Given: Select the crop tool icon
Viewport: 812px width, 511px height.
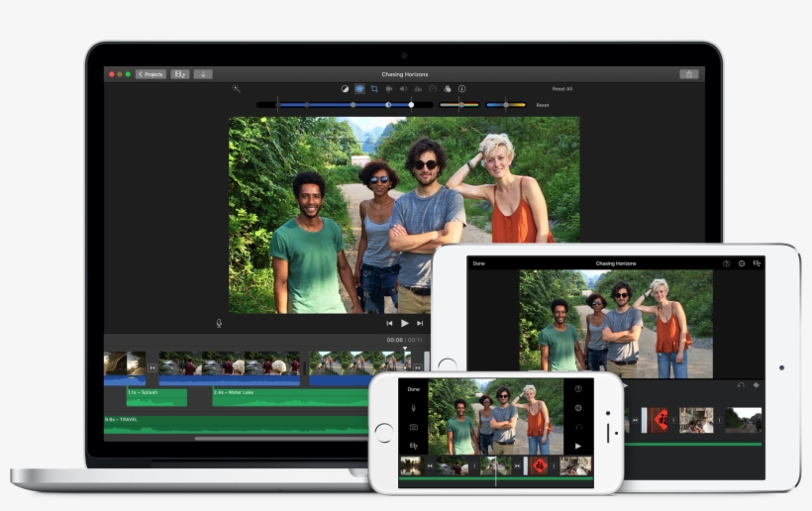Looking at the screenshot, I should (x=373, y=88).
